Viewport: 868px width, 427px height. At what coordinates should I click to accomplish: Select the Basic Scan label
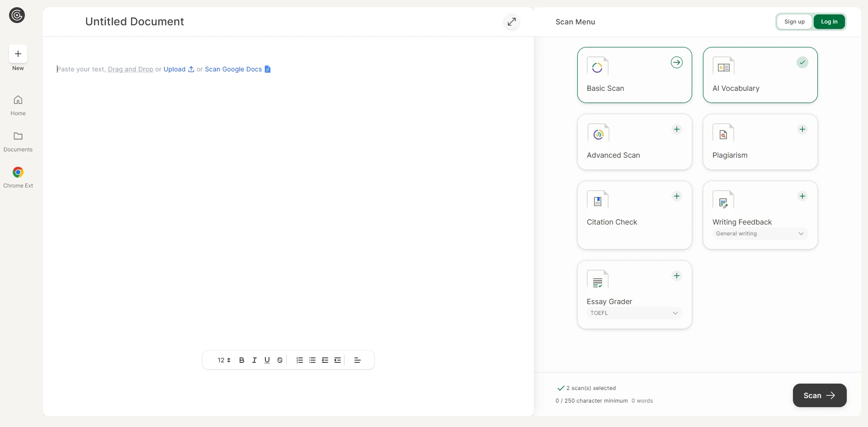click(605, 89)
